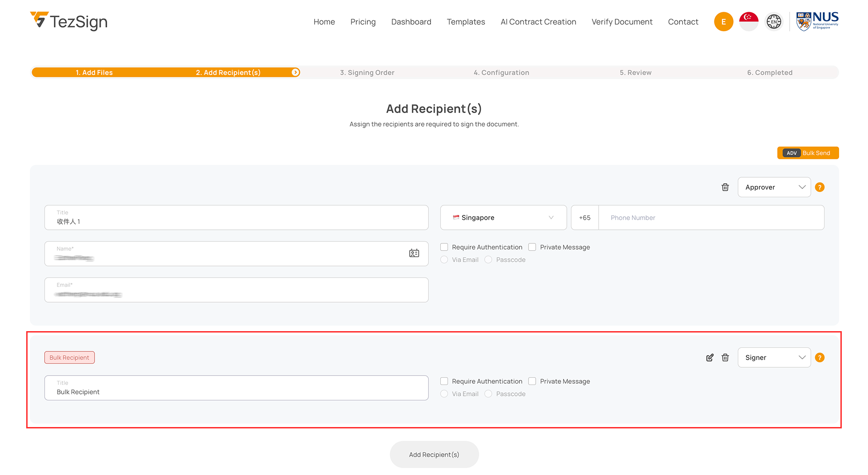Image resolution: width=868 pixels, height=475 pixels.
Task: Edit the Bulk Recipient with pencil icon
Action: click(710, 358)
